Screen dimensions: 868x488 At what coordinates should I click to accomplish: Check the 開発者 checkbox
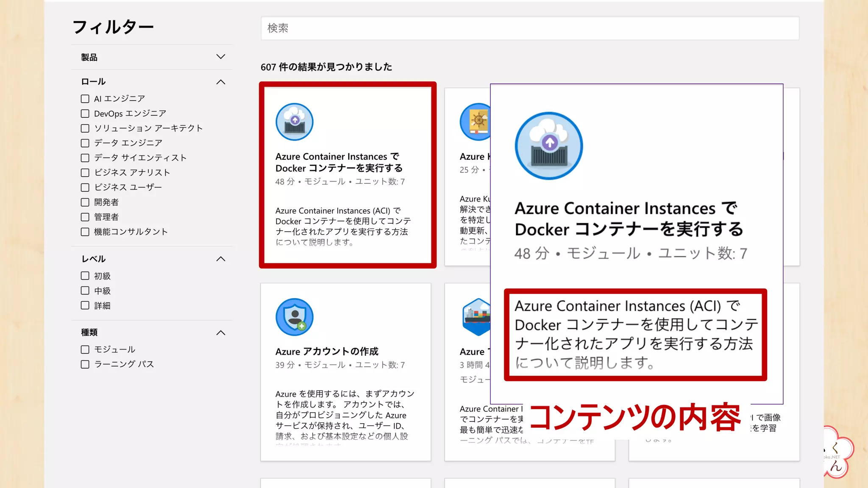85,202
